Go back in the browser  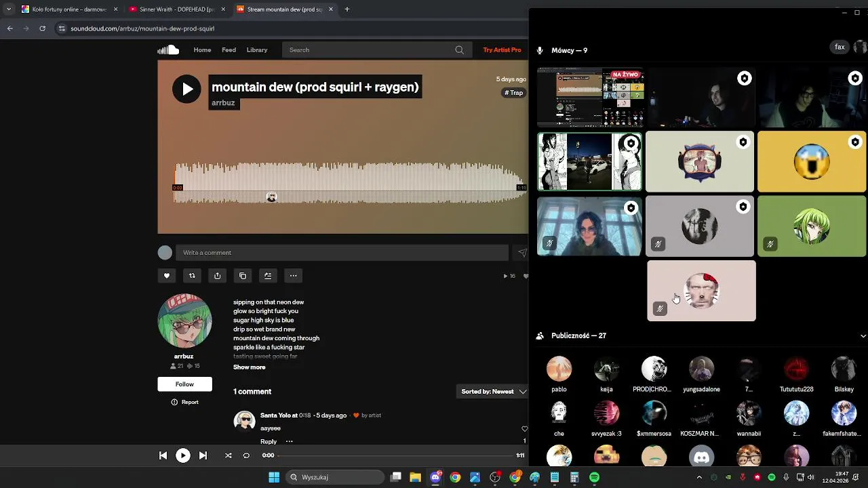click(10, 28)
